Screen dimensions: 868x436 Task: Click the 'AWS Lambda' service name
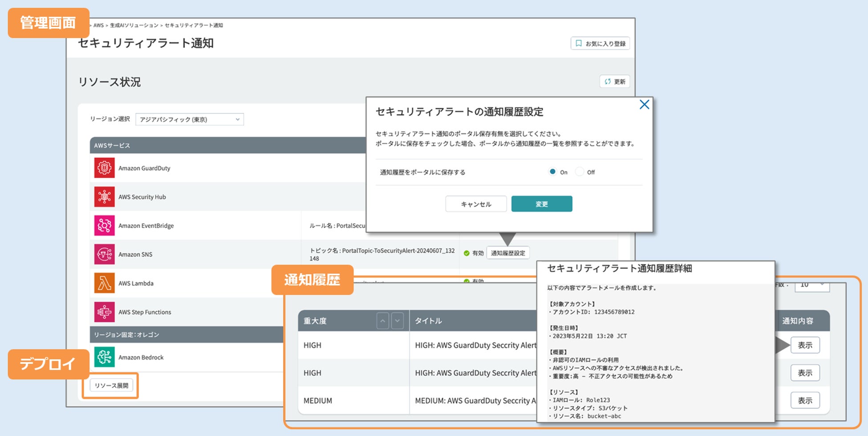(136, 283)
